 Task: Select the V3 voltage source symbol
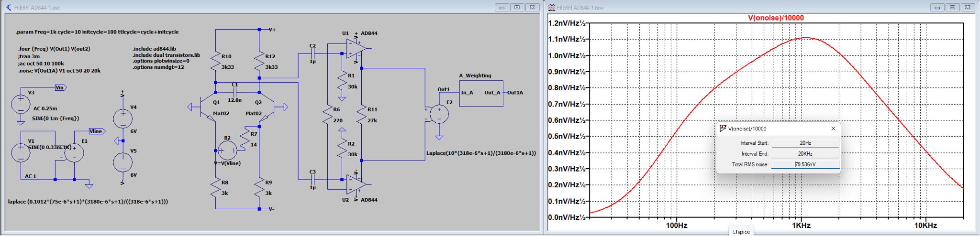click(x=21, y=104)
